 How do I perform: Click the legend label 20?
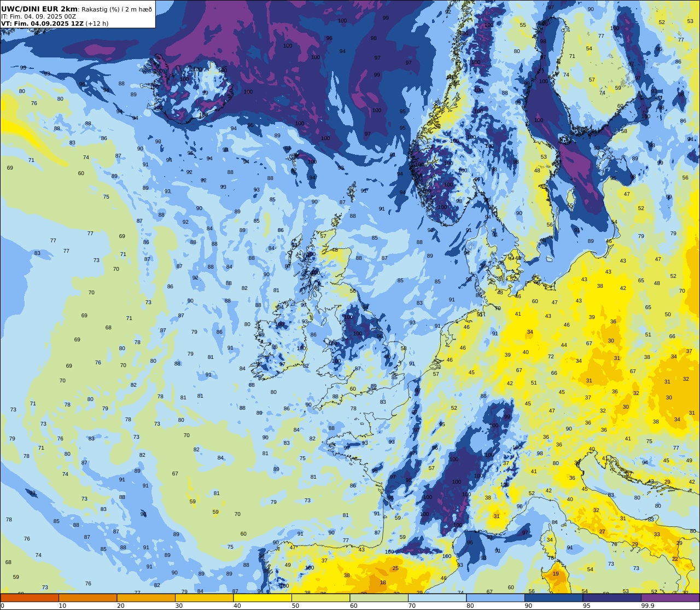(x=121, y=606)
